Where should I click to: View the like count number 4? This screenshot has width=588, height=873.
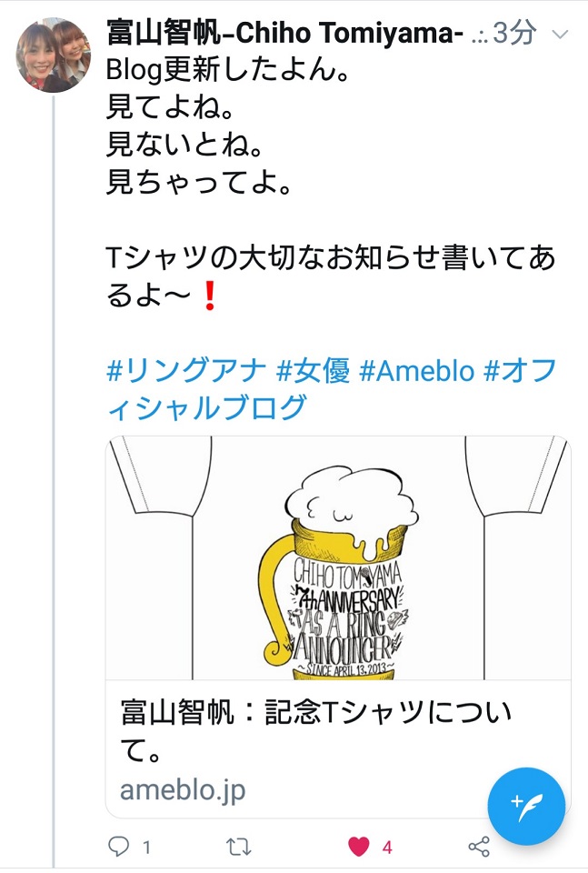point(387,848)
